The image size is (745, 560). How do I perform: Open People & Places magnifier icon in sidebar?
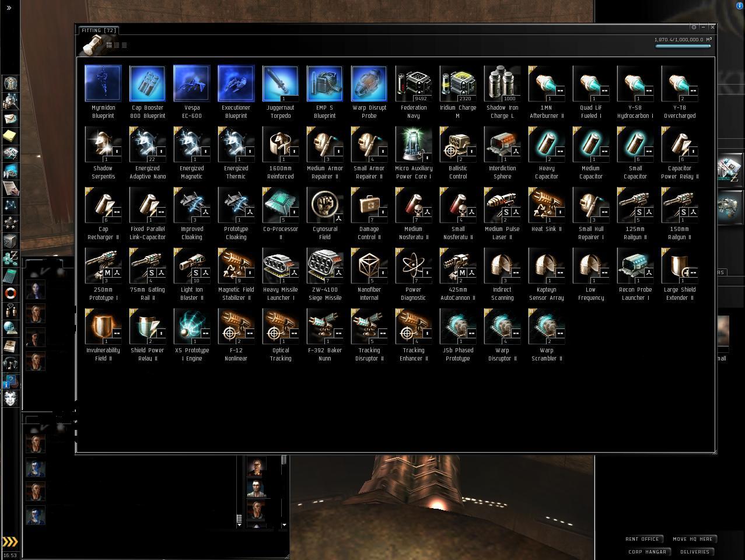[x=11, y=101]
